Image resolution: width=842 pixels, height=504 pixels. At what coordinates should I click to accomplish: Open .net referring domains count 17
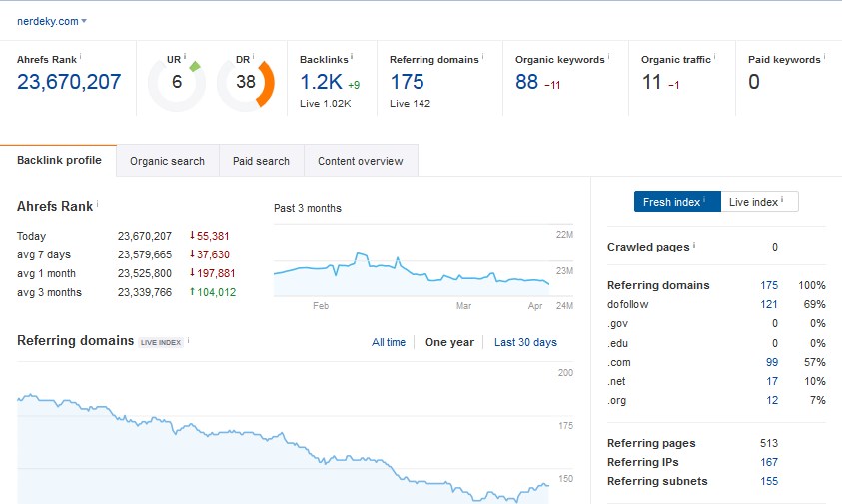[x=772, y=381]
